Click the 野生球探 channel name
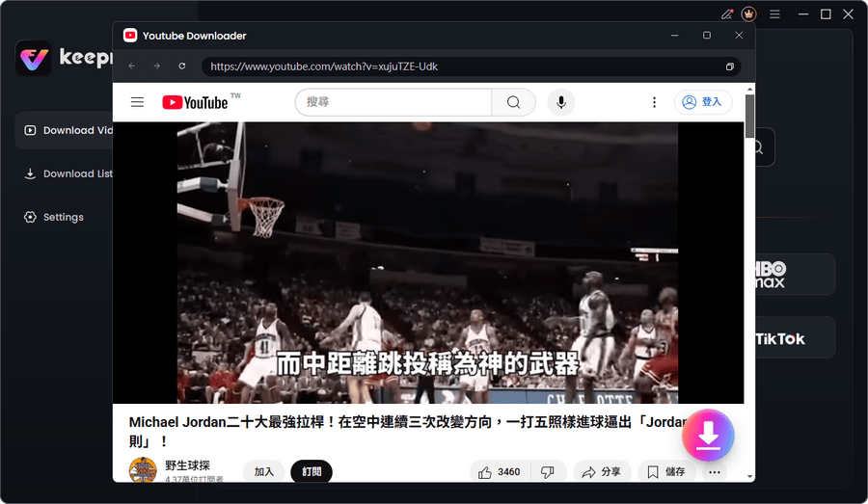This screenshot has width=868, height=504. pos(188,465)
